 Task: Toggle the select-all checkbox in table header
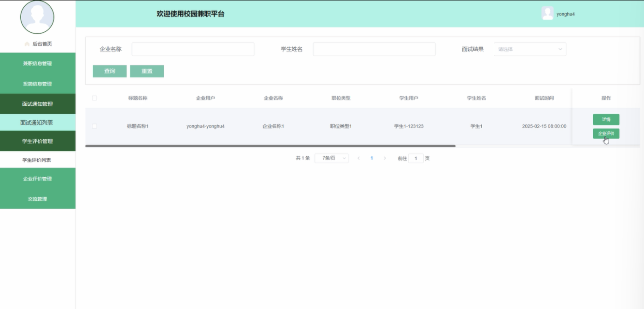(94, 98)
